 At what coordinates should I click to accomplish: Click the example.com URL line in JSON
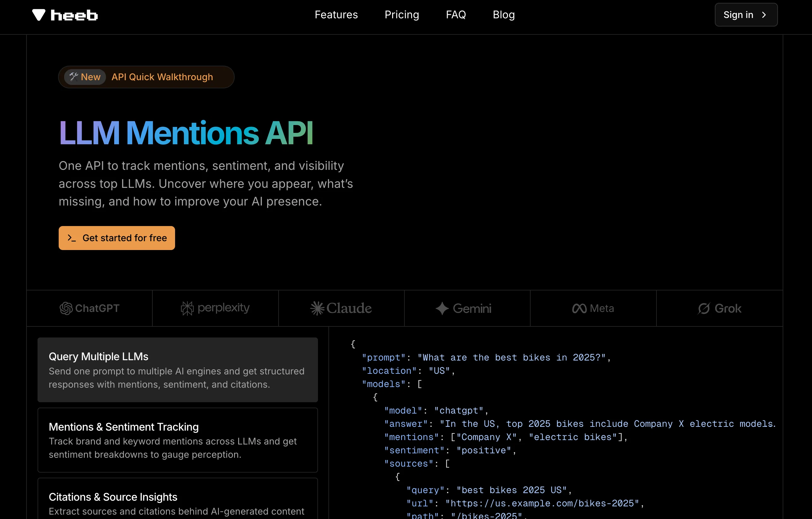pyautogui.click(x=525, y=504)
